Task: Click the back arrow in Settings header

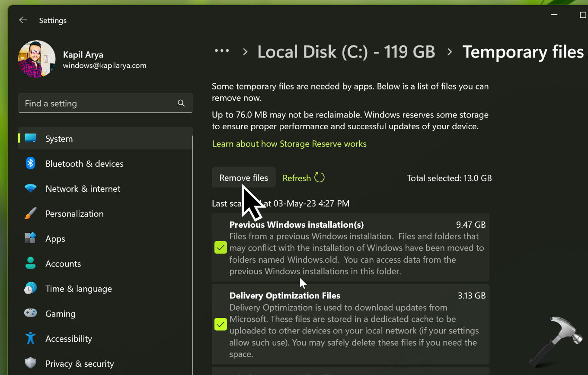Action: coord(23,20)
